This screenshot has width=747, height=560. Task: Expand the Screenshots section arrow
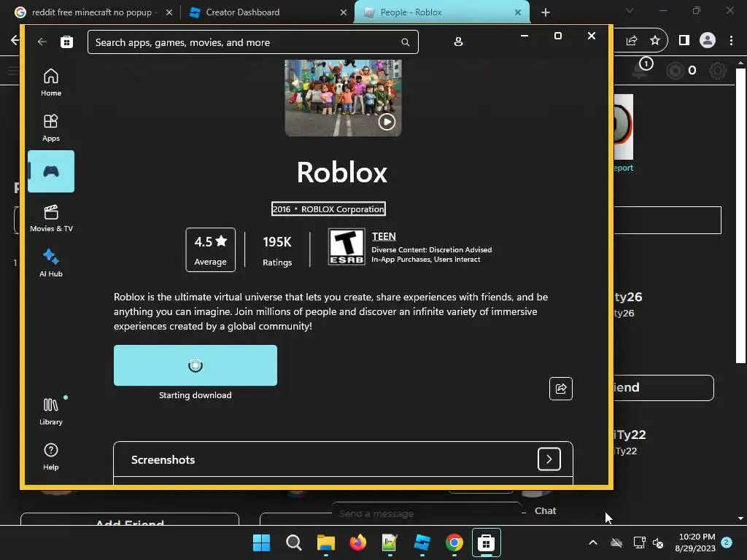(x=549, y=459)
